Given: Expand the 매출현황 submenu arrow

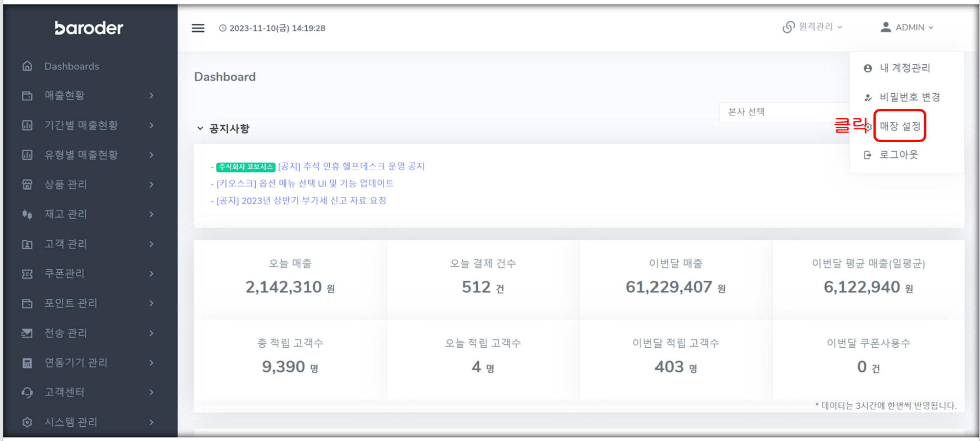Looking at the screenshot, I should pyautogui.click(x=151, y=96).
